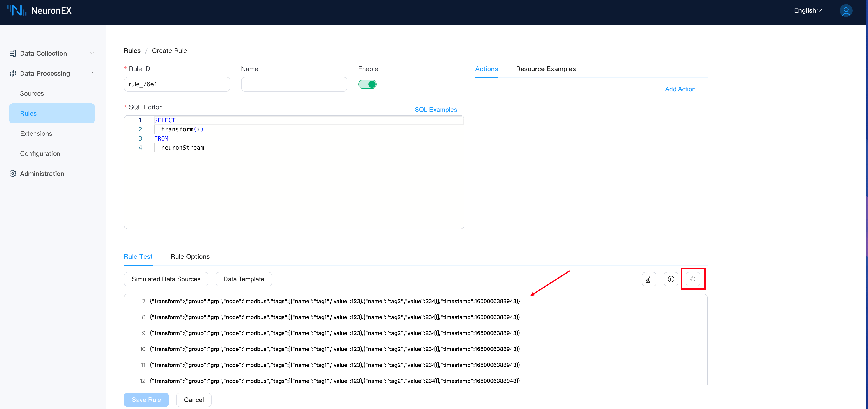Image resolution: width=868 pixels, height=409 pixels.
Task: Click the Administration gear icon
Action: pyautogui.click(x=13, y=174)
